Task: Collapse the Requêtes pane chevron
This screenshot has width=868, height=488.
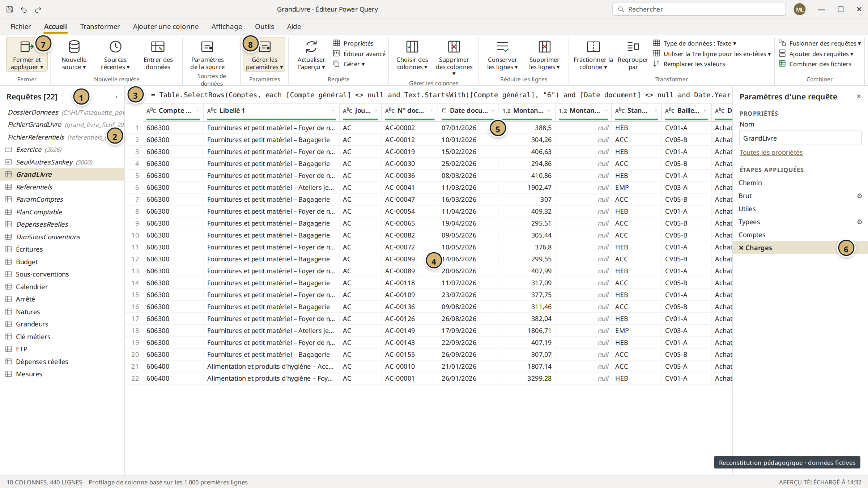Action: point(117,97)
